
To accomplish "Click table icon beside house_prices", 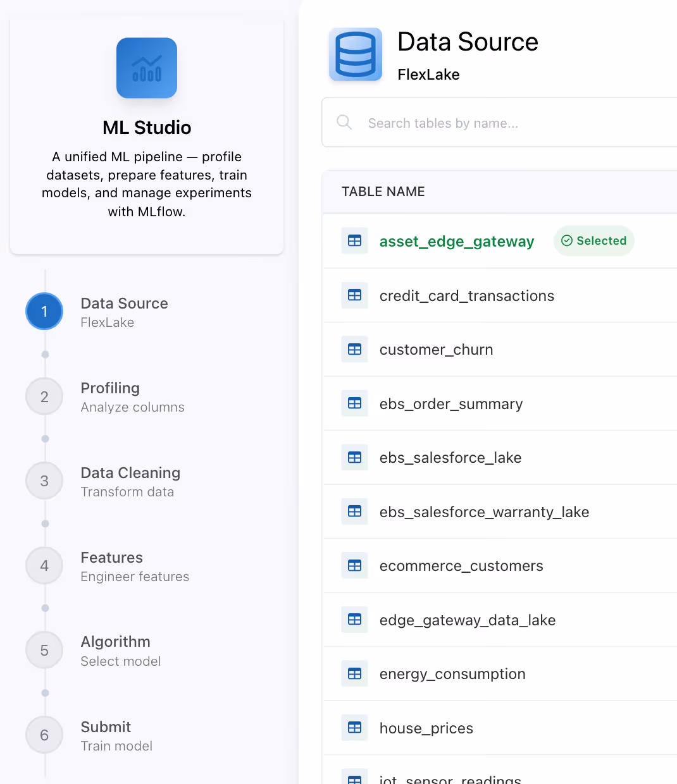I will [355, 728].
